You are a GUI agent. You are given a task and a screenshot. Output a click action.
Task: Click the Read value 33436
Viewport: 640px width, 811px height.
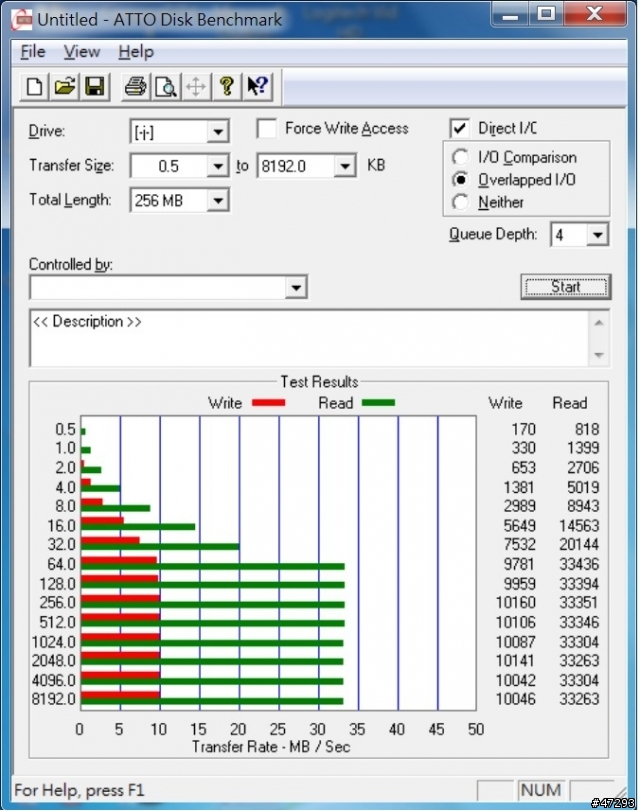click(579, 564)
